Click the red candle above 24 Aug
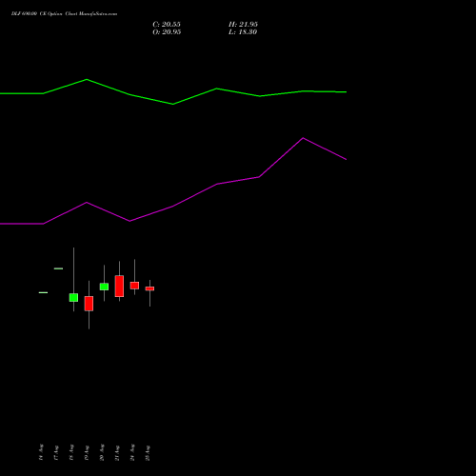Screen dimensions: 476x476 pyautogui.click(x=134, y=286)
